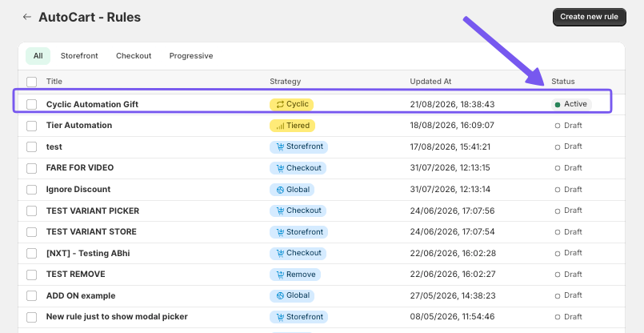Open the ADD ON example rule

click(x=81, y=295)
